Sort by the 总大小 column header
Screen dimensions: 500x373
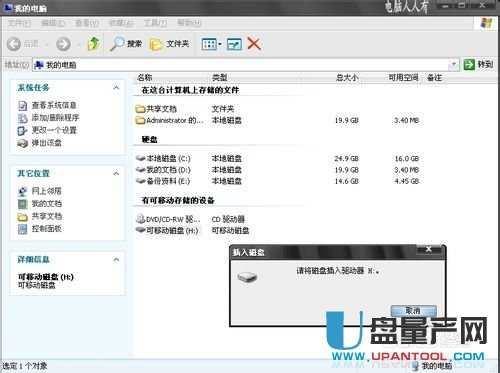click(347, 78)
